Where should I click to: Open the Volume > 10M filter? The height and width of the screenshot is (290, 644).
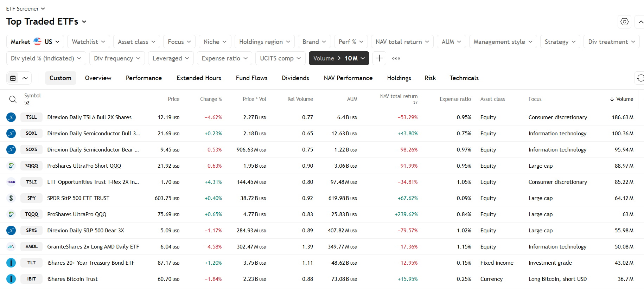pyautogui.click(x=339, y=58)
